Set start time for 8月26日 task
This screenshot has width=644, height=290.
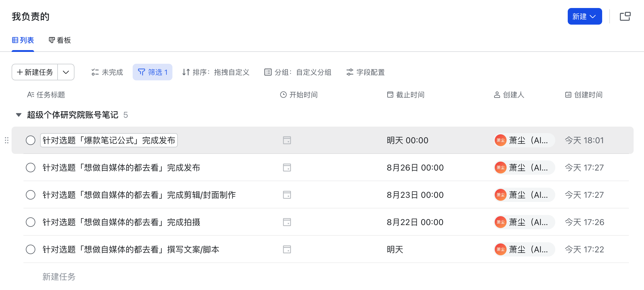(x=287, y=168)
